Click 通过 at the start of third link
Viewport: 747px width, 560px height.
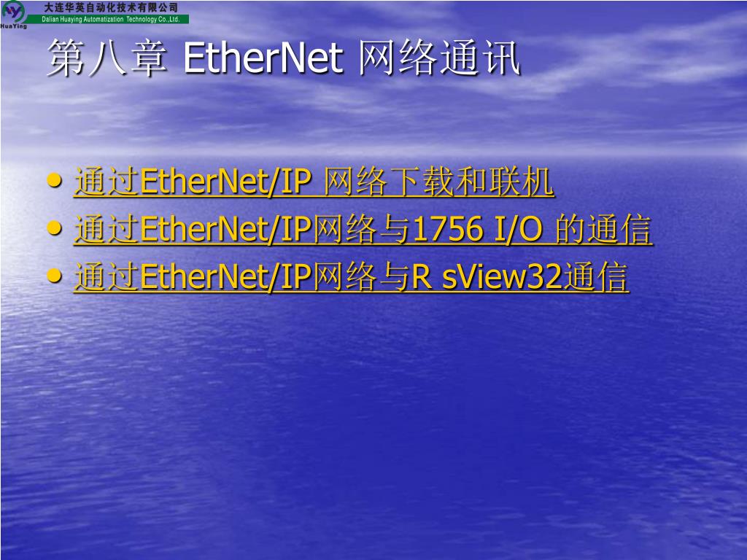pyautogui.click(x=107, y=277)
